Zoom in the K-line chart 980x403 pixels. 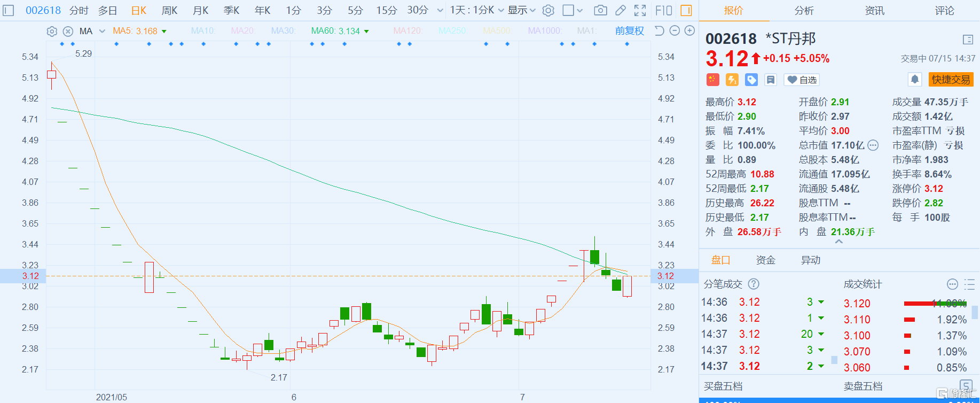pyautogui.click(x=690, y=30)
